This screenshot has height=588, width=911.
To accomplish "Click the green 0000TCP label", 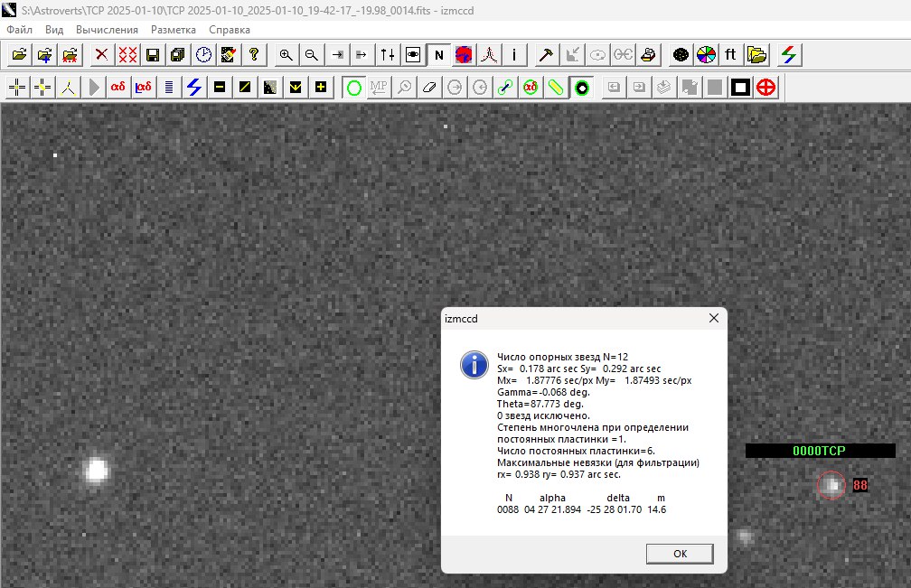I will (819, 451).
